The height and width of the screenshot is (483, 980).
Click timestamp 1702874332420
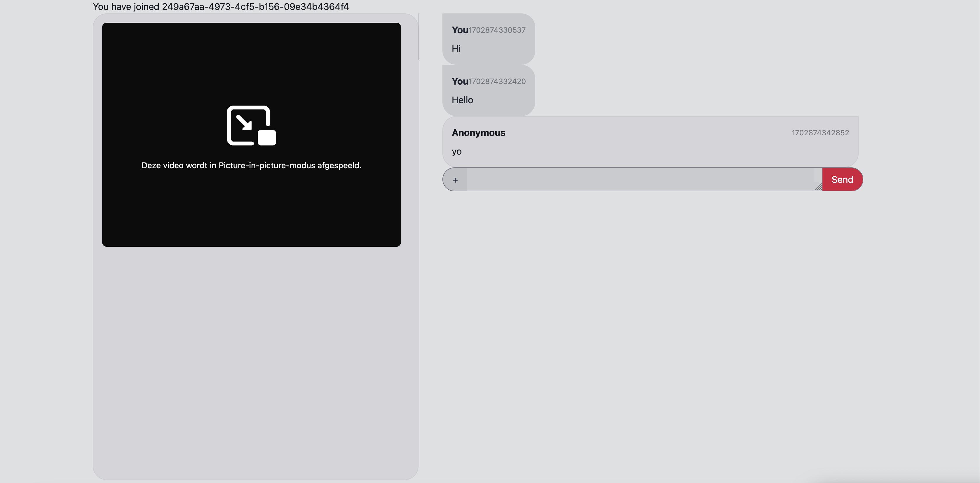497,82
